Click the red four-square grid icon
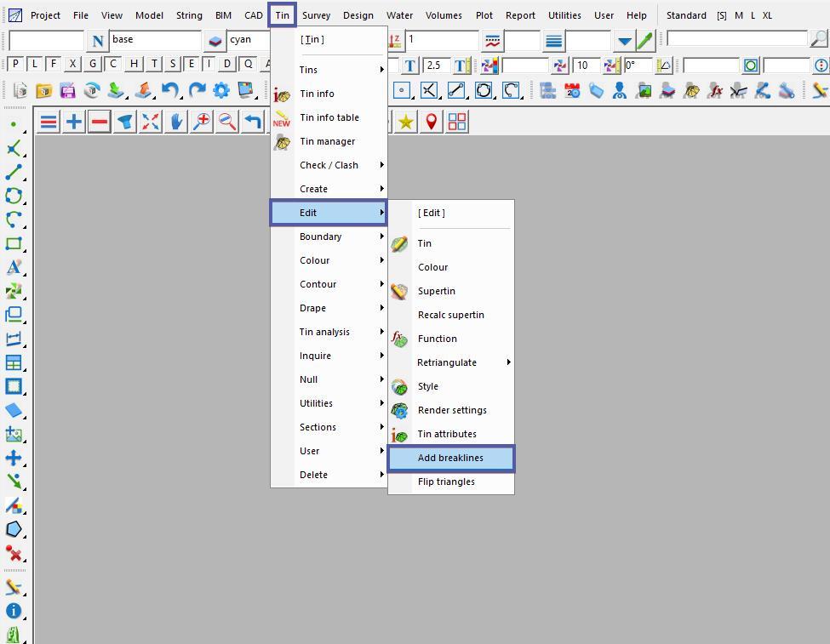Screen dimensions: 830x644 click(x=457, y=123)
